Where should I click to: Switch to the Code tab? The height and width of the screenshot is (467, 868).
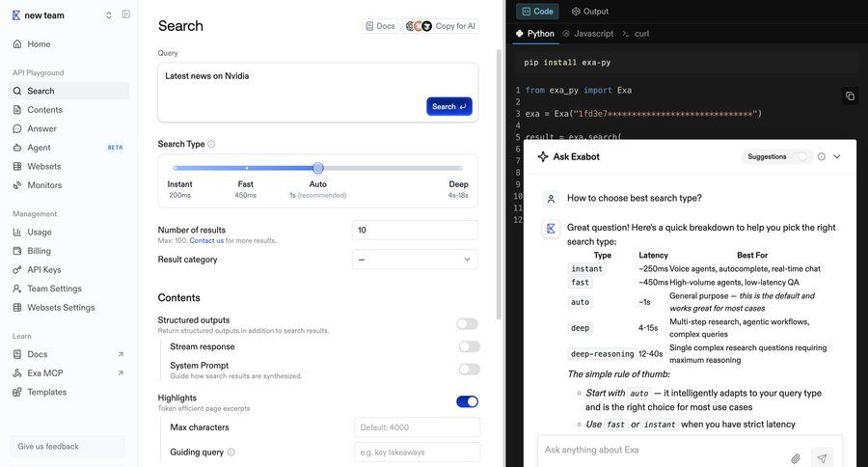click(x=537, y=11)
